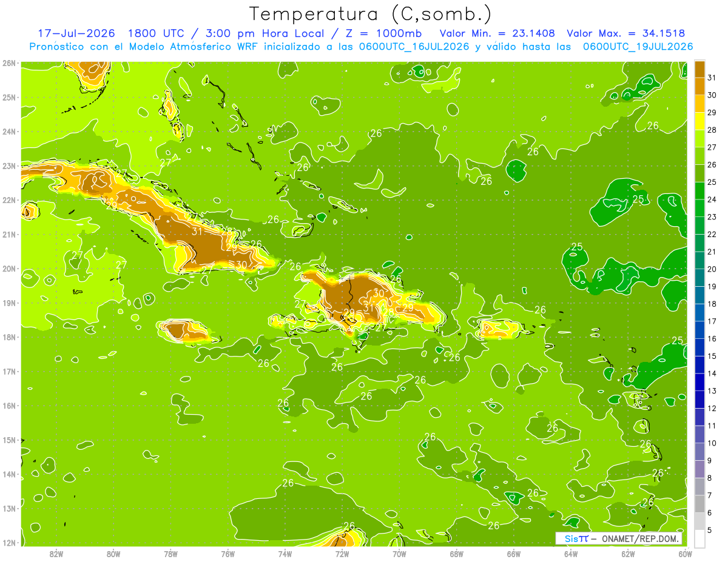The height and width of the screenshot is (562, 728).
Task: Click the 16N latitude axis label
Action: 9,406
